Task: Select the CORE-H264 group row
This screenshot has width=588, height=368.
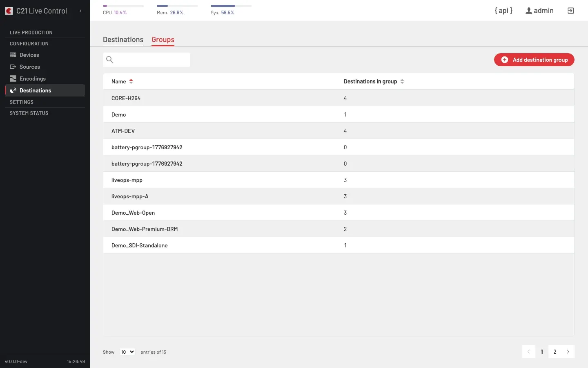Action: [339, 98]
